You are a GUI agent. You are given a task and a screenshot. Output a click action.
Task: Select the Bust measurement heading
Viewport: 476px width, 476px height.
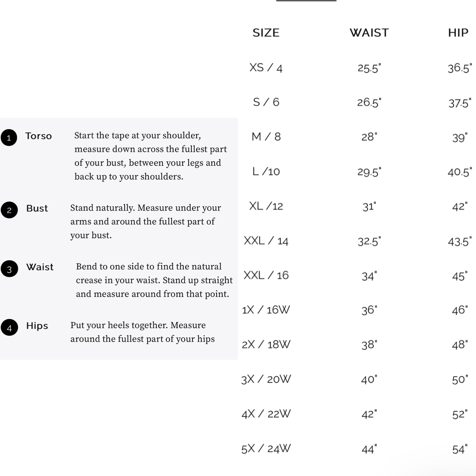tap(37, 208)
